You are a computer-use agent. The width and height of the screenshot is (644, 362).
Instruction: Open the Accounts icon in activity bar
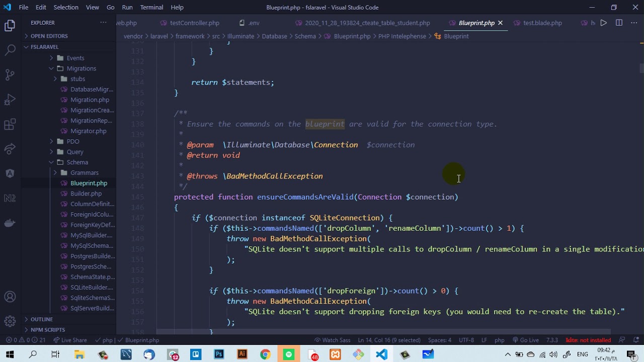(x=10, y=297)
